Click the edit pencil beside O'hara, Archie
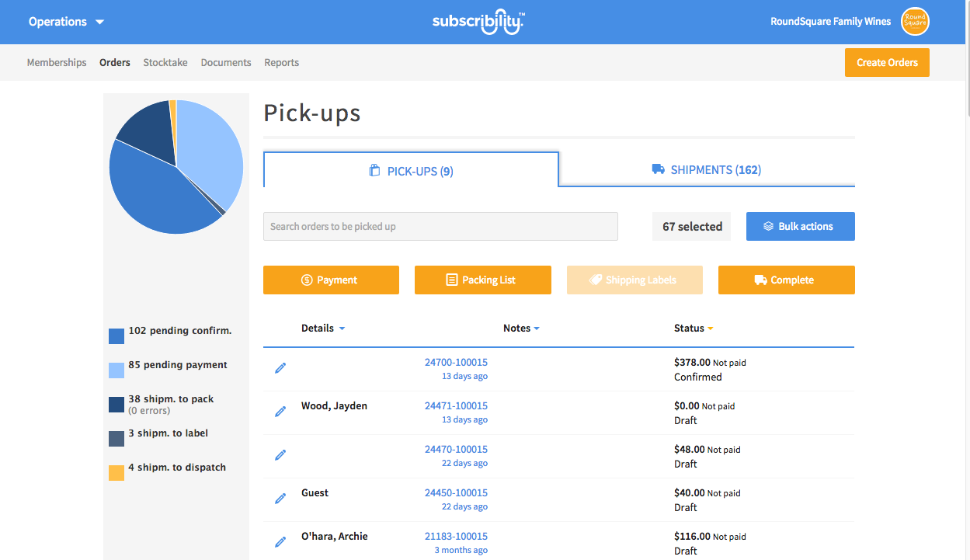970x560 pixels. 280,542
